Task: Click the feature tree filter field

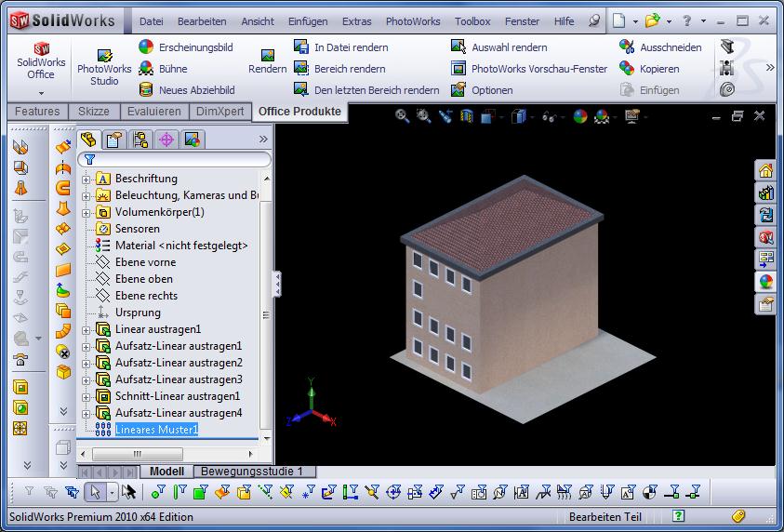Action: [x=177, y=160]
